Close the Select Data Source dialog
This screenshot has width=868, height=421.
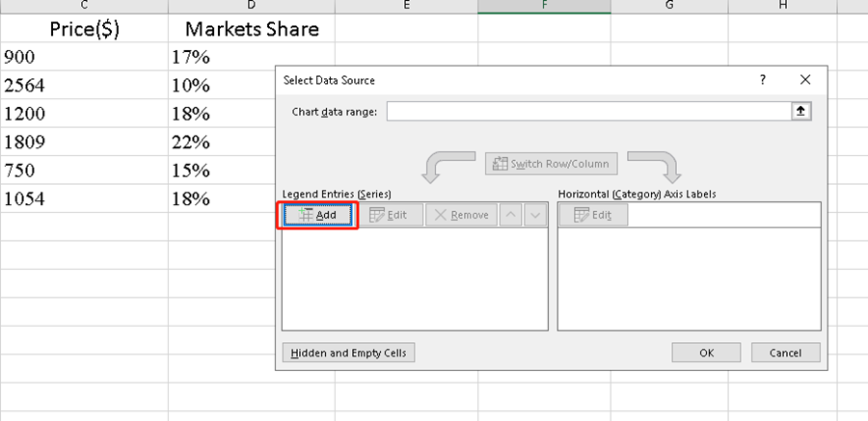coord(805,80)
